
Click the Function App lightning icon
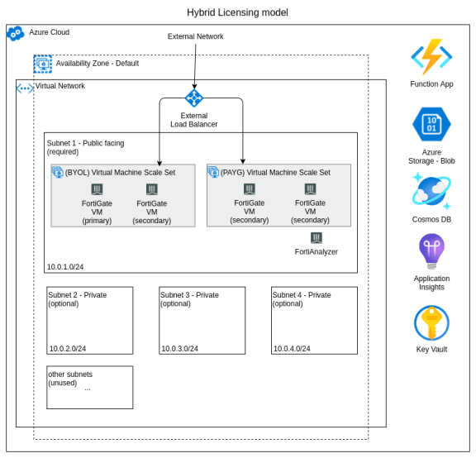click(x=431, y=57)
